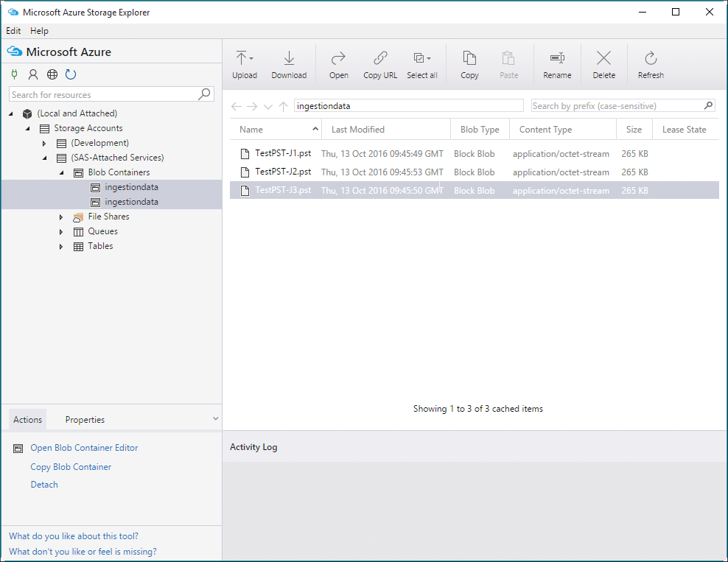The height and width of the screenshot is (562, 728).
Task: Click the TestPST-J1.pst file icon
Action: point(245,154)
